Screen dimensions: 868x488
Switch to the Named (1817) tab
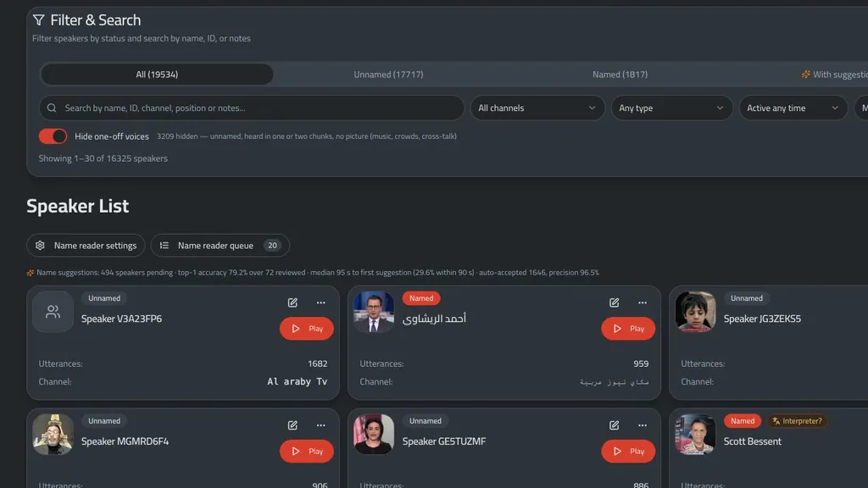(x=620, y=75)
